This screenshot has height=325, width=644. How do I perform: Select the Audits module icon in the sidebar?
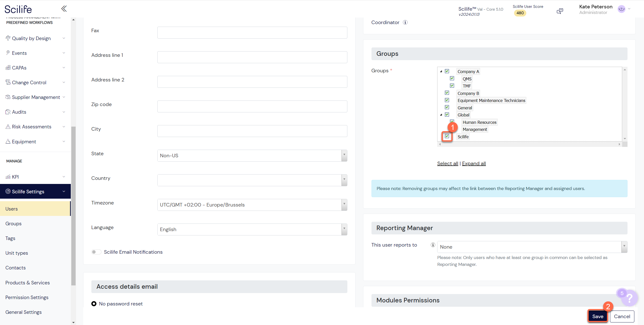(8, 112)
